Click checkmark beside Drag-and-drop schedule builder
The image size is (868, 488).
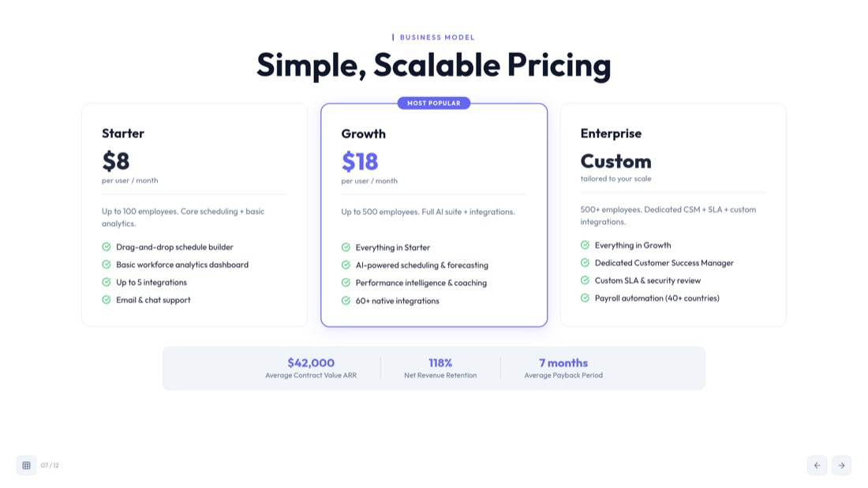(x=107, y=247)
